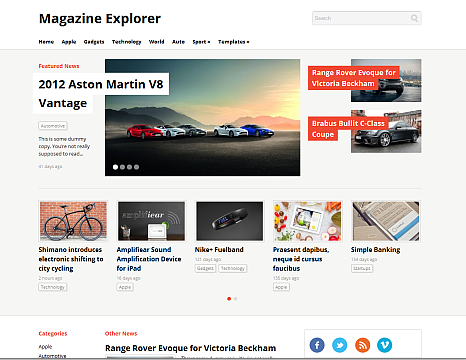Click the Categories heading
The image size is (466, 360).
tap(53, 333)
